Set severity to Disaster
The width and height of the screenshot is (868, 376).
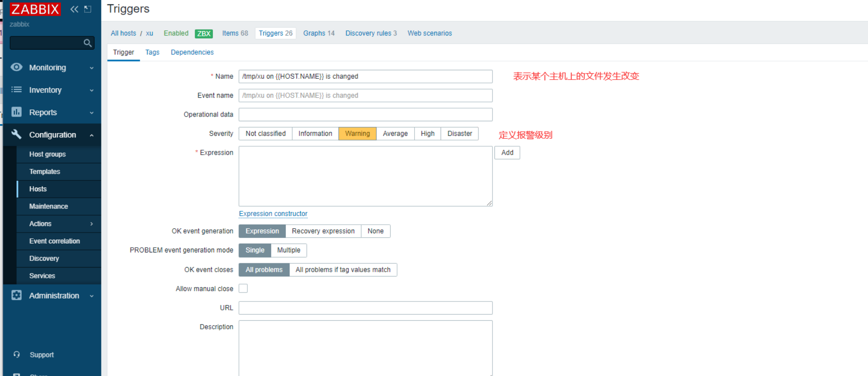pos(460,134)
